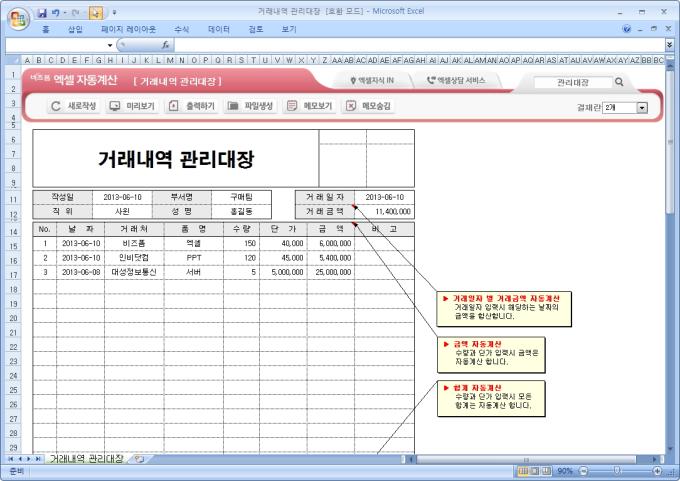This screenshot has width=680, height=481.
Task: Select row header 15
Action: 13,246
